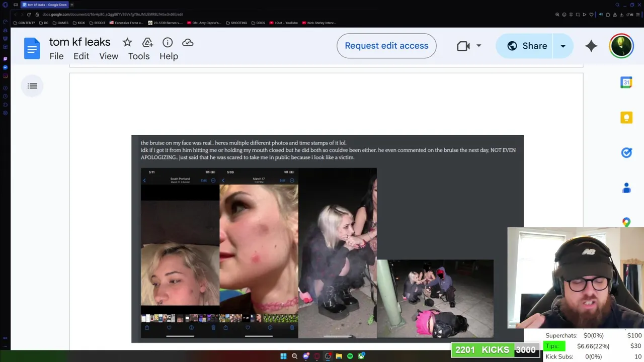The width and height of the screenshot is (644, 362).
Task: Open Google Keep side panel
Action: 626,118
